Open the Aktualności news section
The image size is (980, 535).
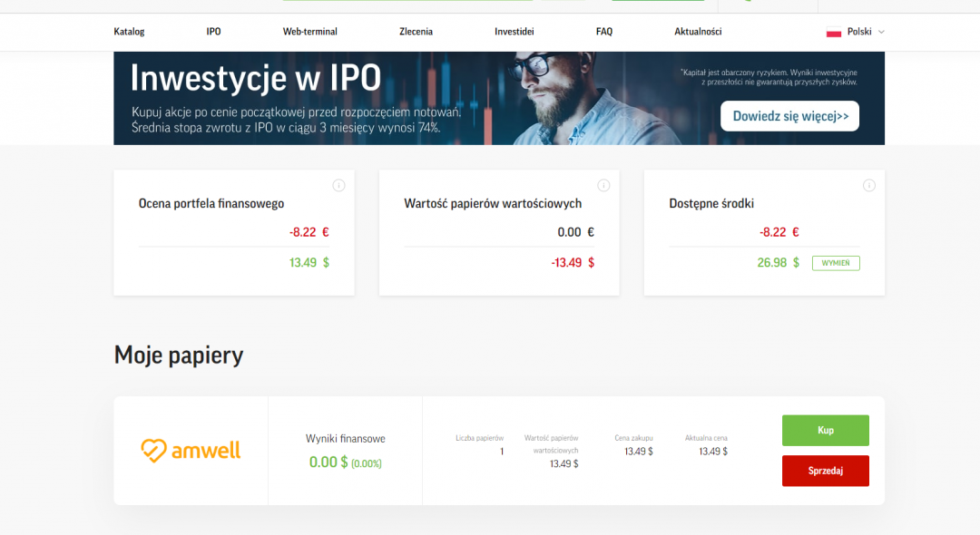coord(698,32)
